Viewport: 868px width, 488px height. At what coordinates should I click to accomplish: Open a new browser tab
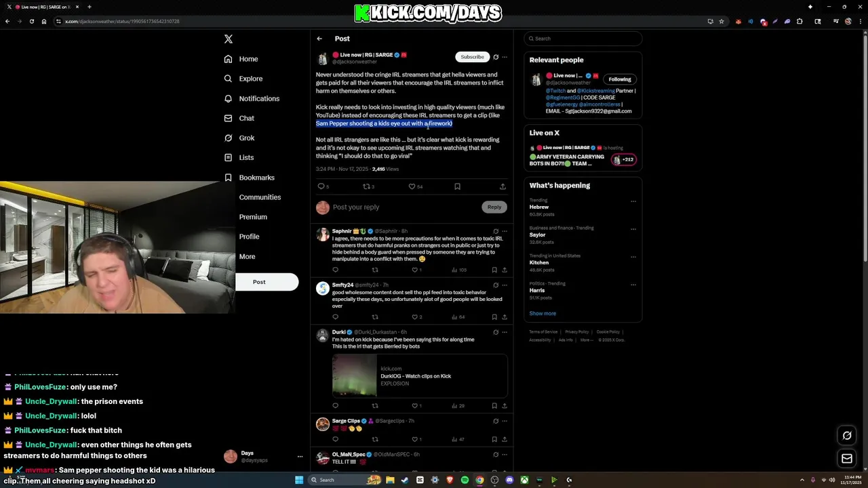90,7
